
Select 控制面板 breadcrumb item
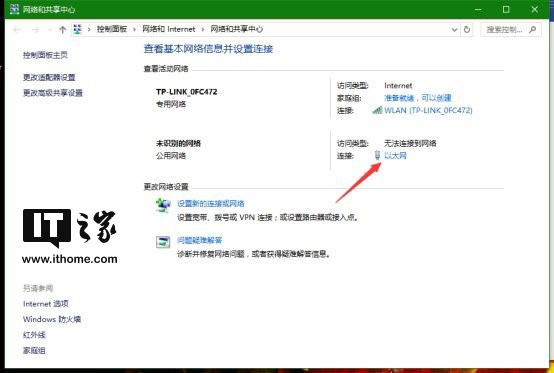pyautogui.click(x=112, y=29)
